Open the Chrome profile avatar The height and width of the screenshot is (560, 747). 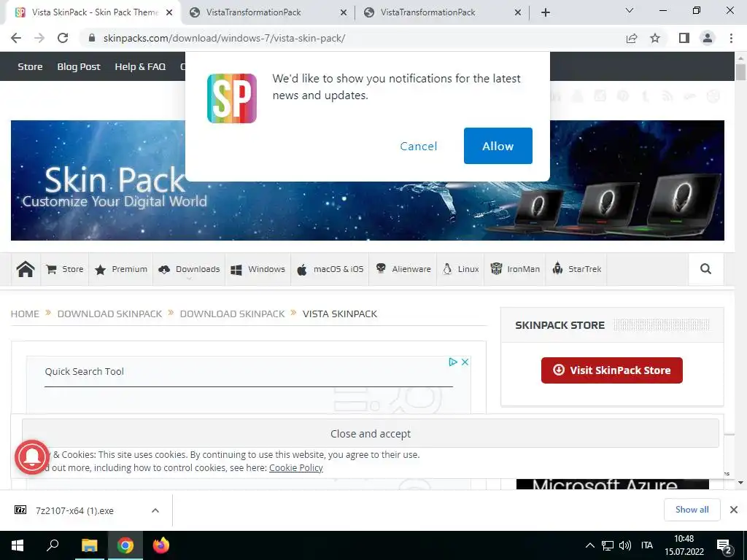708,38
